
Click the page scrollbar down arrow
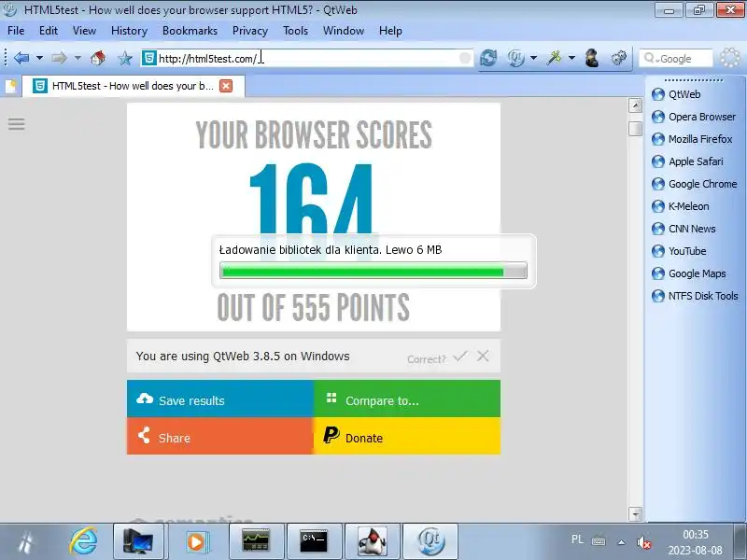tap(636, 514)
